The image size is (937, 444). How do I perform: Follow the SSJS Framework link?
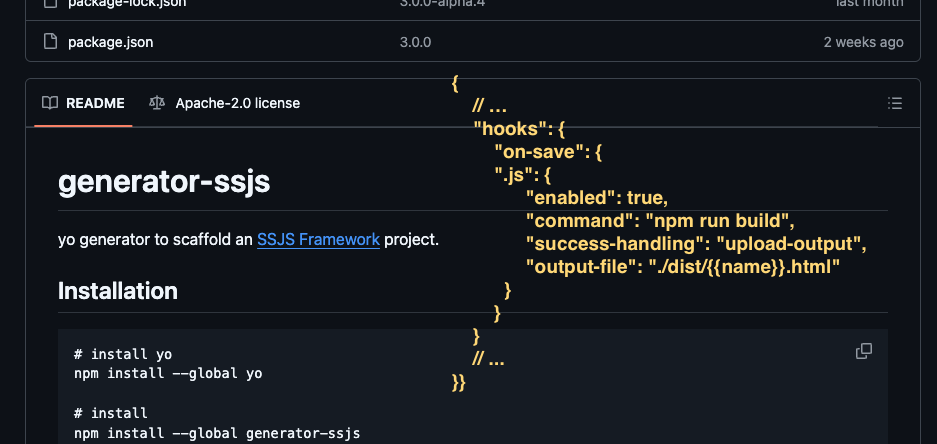click(x=319, y=240)
